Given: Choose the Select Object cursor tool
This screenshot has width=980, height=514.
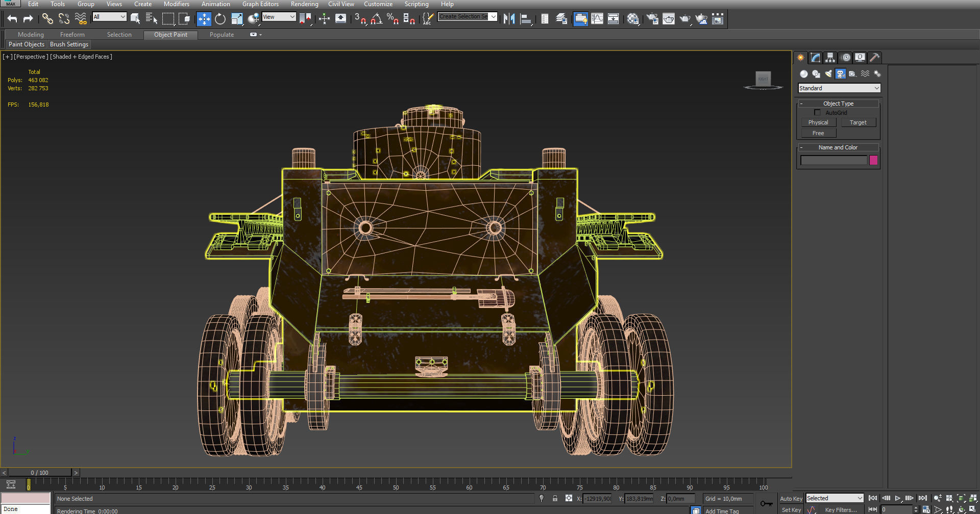Looking at the screenshot, I should pos(135,19).
